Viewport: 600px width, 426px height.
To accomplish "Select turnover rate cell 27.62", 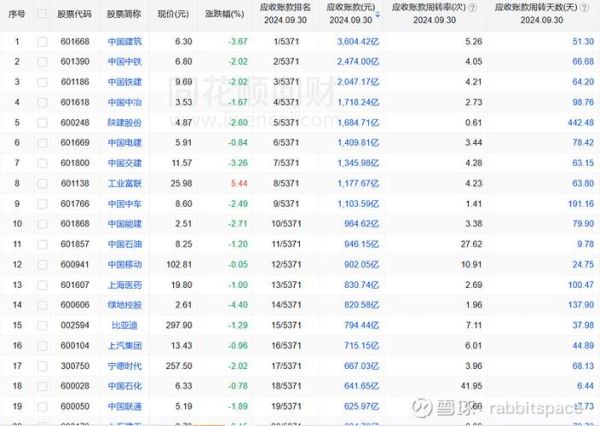I will click(471, 244).
